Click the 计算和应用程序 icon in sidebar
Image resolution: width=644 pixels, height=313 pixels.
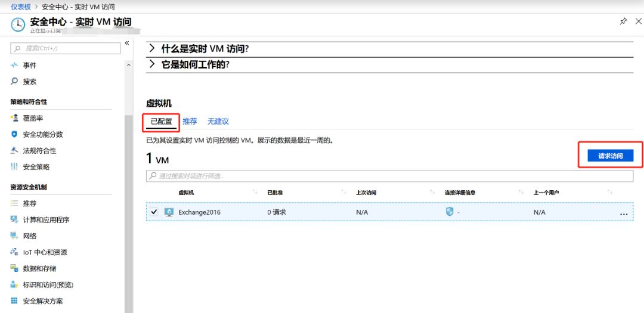14,220
